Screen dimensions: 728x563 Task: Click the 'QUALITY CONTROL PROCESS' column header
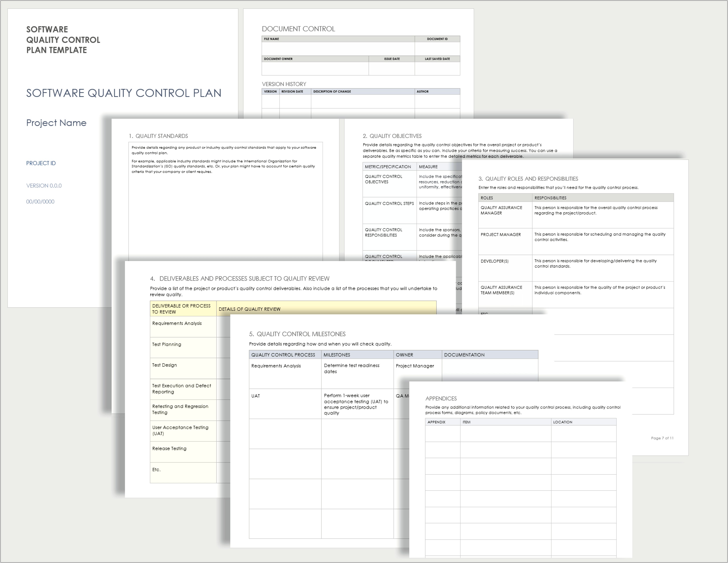[x=285, y=355]
